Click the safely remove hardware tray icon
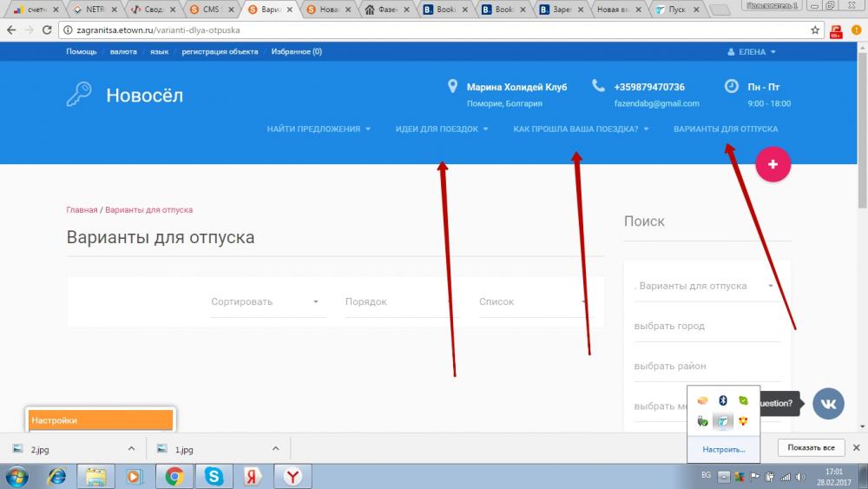This screenshot has height=489, width=868. click(702, 421)
